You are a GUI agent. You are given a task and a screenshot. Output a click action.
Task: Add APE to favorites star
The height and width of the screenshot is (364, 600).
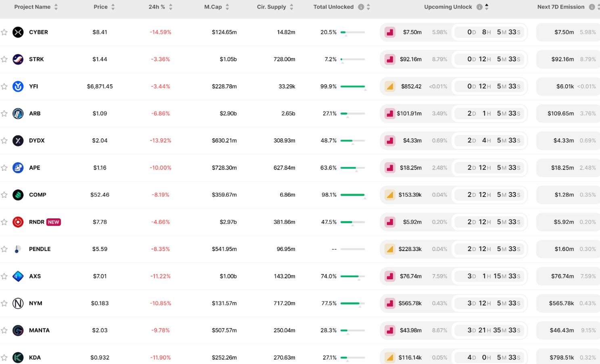click(4, 167)
